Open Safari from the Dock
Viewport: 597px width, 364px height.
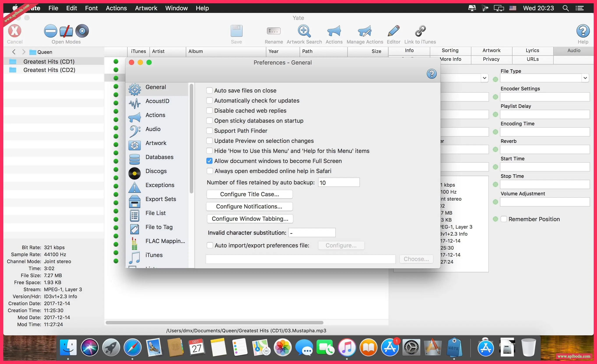tap(132, 348)
